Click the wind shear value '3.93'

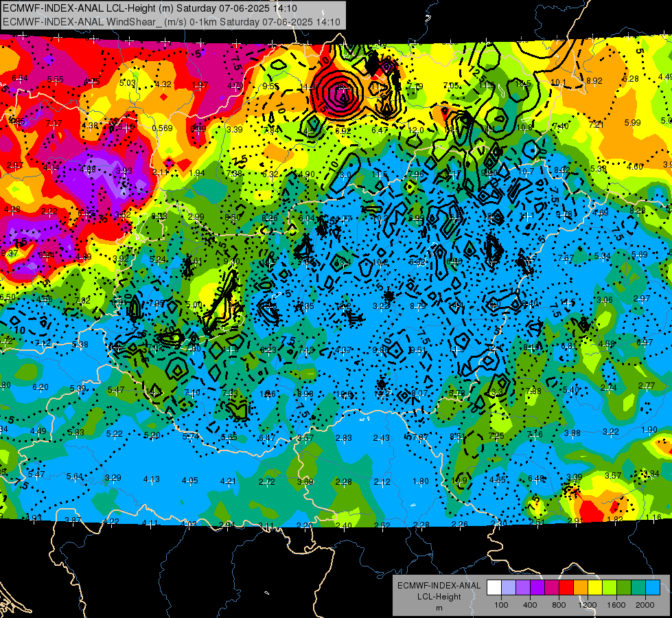124,171
